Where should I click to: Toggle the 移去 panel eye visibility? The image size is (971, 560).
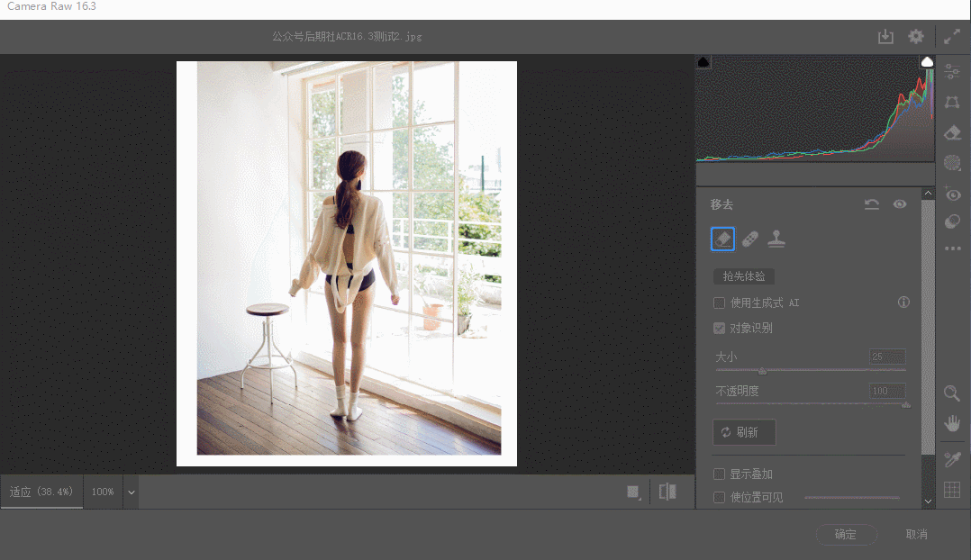899,204
